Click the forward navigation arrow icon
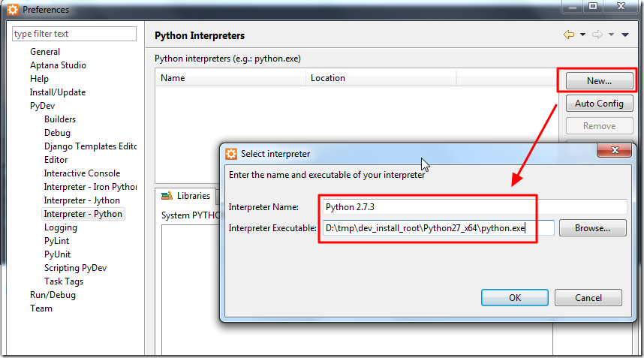Screen dimensions: 644x358 [x=597, y=35]
